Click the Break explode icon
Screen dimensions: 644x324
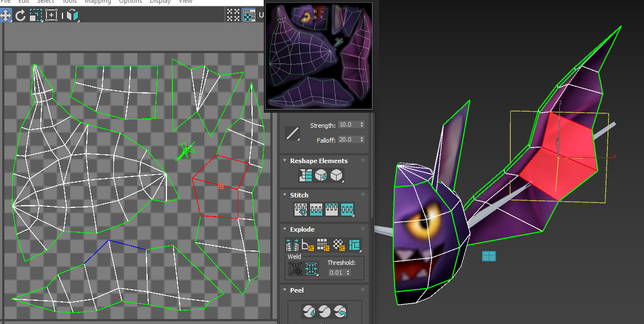tap(292, 245)
